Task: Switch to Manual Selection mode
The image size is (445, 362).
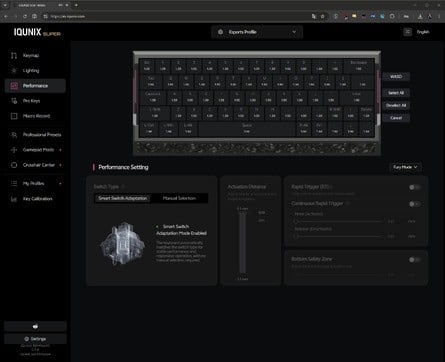Action: [179, 198]
